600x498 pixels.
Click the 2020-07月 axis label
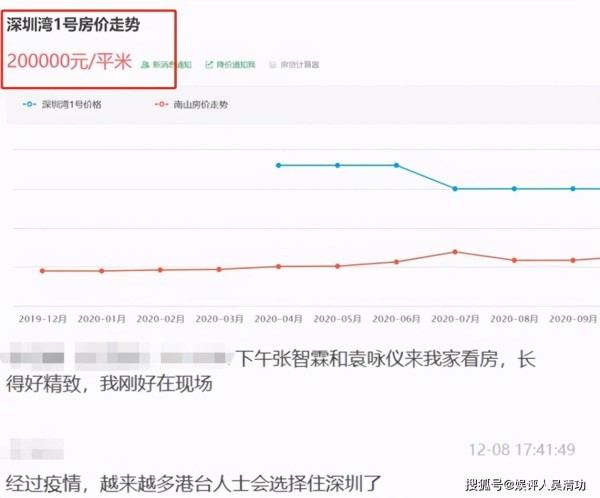point(455,319)
